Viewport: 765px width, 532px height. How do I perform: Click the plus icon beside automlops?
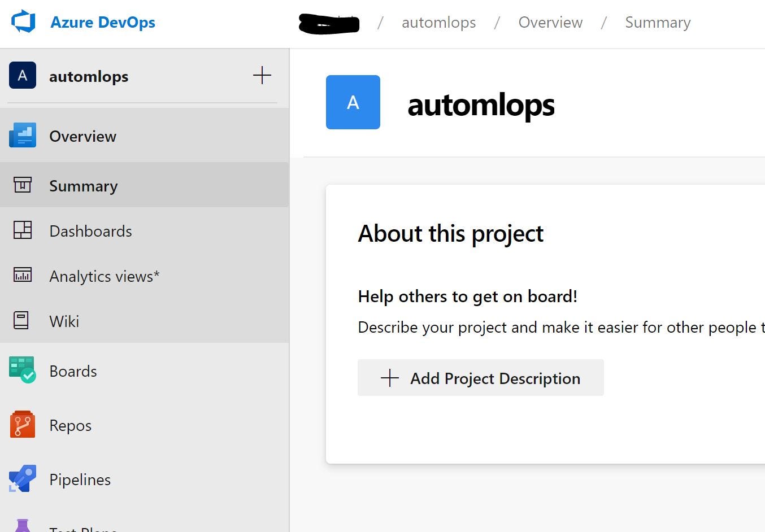click(262, 75)
